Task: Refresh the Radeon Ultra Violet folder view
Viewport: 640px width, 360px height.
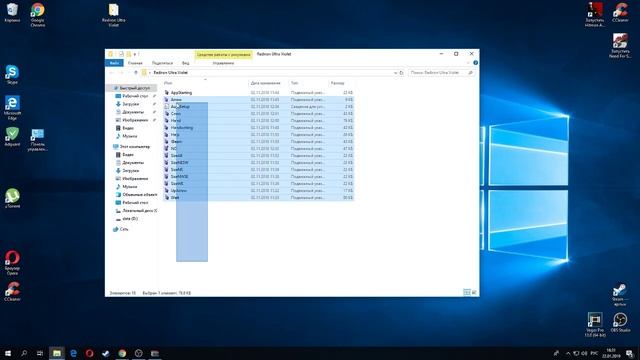Action: [402, 73]
